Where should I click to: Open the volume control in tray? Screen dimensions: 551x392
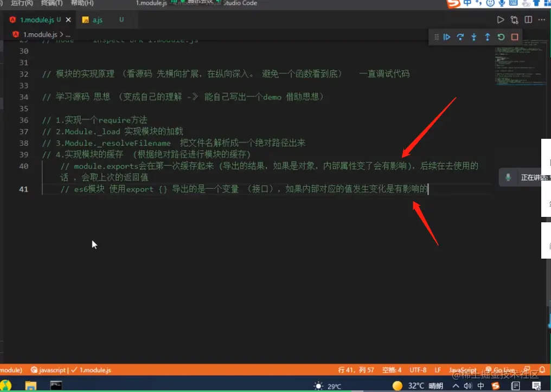pyautogui.click(x=467, y=385)
